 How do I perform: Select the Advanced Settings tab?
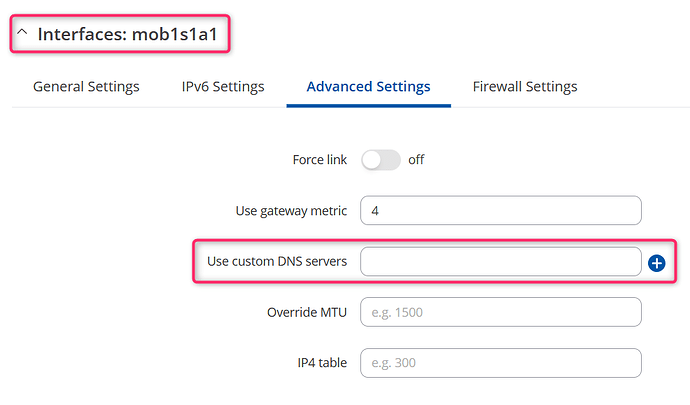368,87
